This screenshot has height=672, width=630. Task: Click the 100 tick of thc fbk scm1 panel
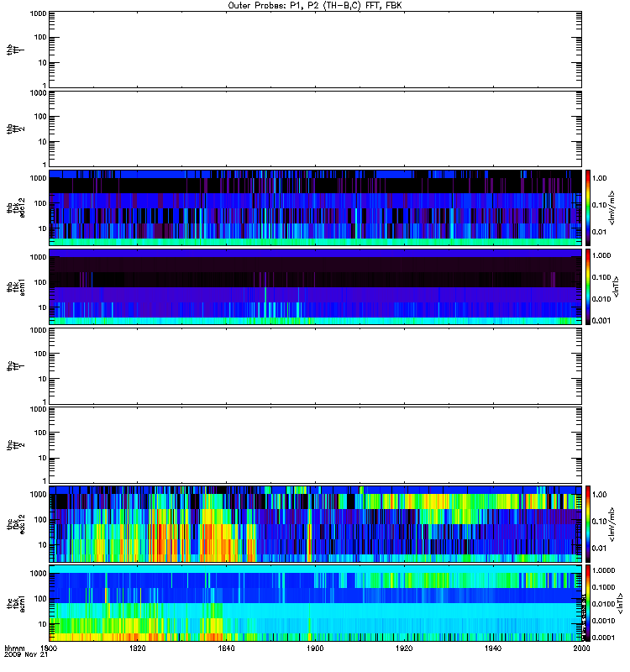[x=39, y=599]
